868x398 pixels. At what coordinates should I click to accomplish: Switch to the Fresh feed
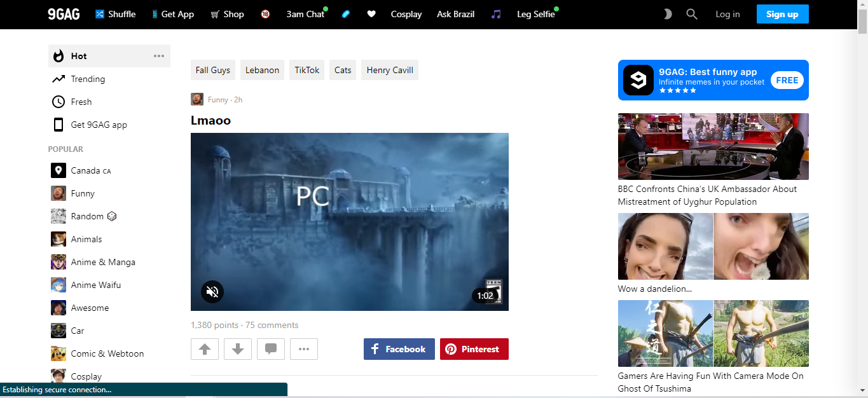click(109, 102)
